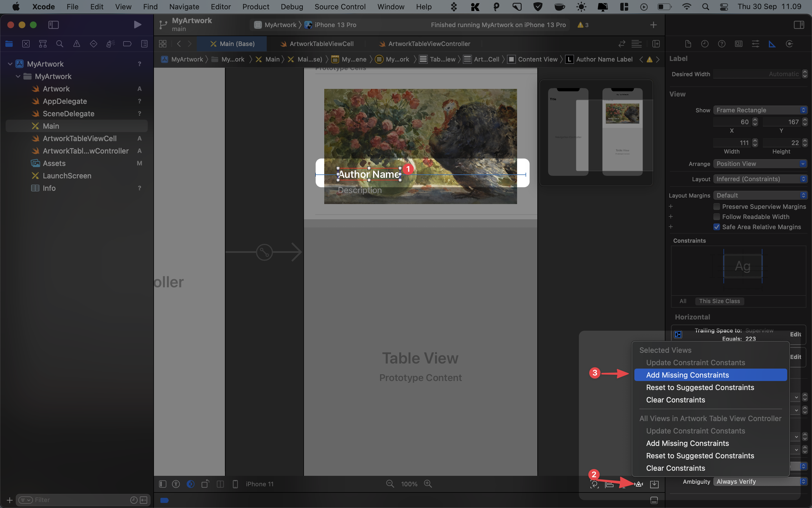Image resolution: width=812 pixels, height=508 pixels.
Task: Zoom in the storyboard canvas
Action: pos(428,484)
